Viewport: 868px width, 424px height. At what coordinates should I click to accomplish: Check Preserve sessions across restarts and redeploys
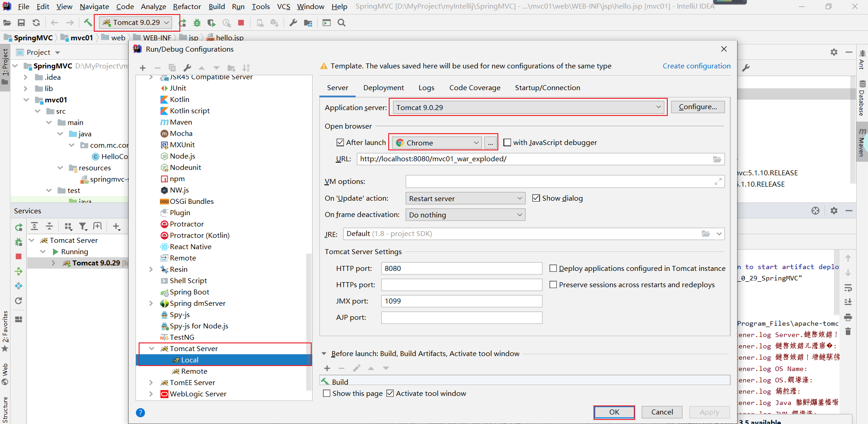coord(553,284)
